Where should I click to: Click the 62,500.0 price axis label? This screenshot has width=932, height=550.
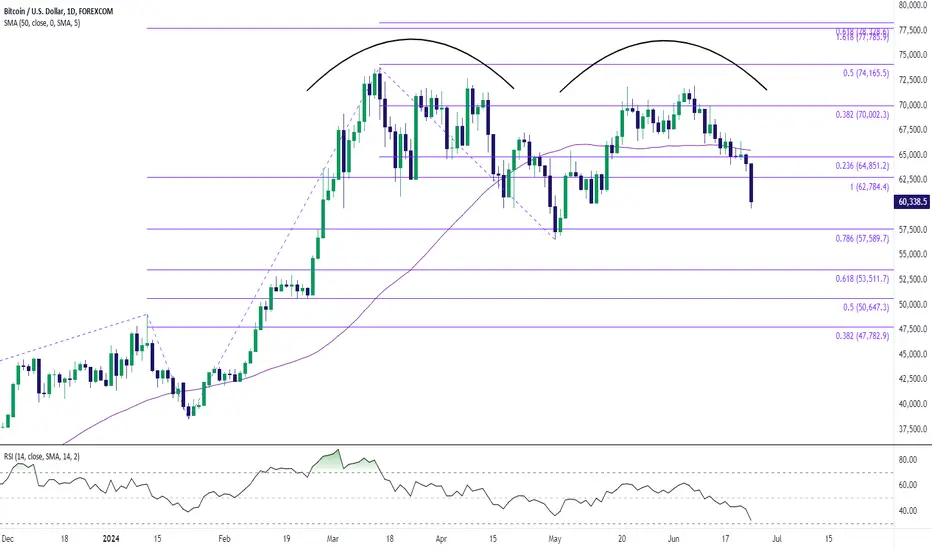pyautogui.click(x=913, y=179)
